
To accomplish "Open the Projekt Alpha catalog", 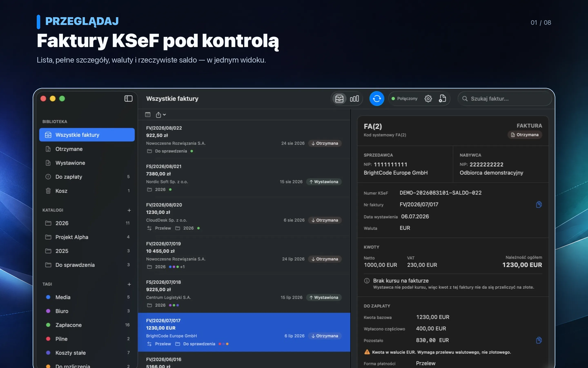I will [x=87, y=237].
